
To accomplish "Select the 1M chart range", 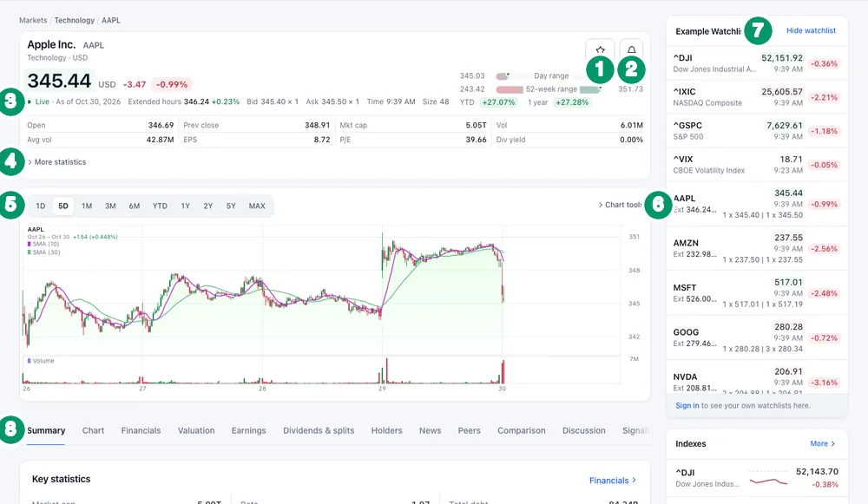I will tap(86, 206).
